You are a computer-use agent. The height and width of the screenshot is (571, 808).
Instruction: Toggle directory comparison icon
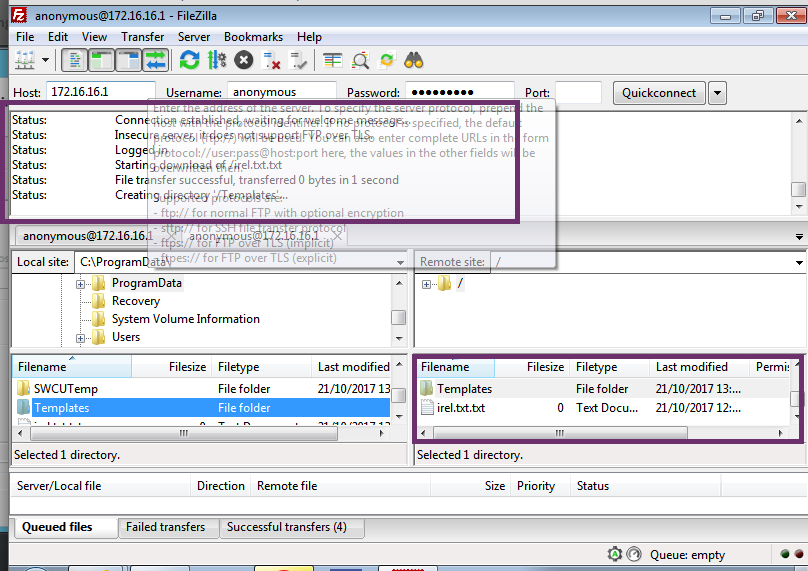pos(360,60)
